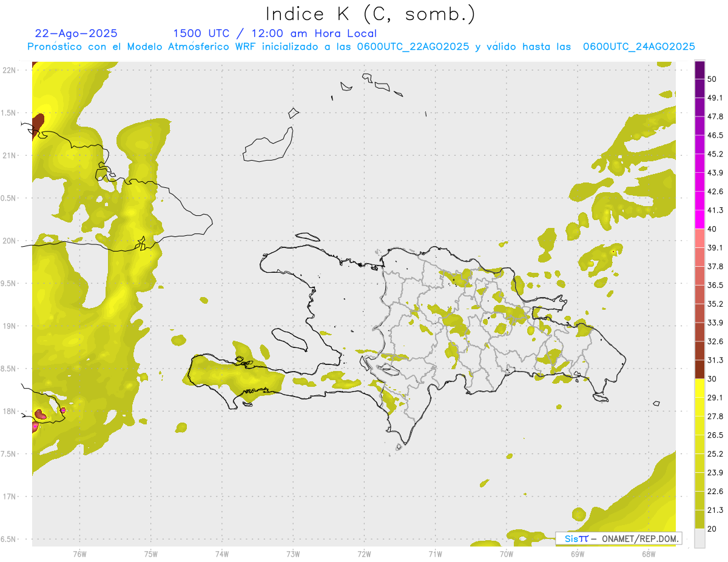Click the color scale value 50
This screenshot has width=728, height=562.
tap(713, 79)
